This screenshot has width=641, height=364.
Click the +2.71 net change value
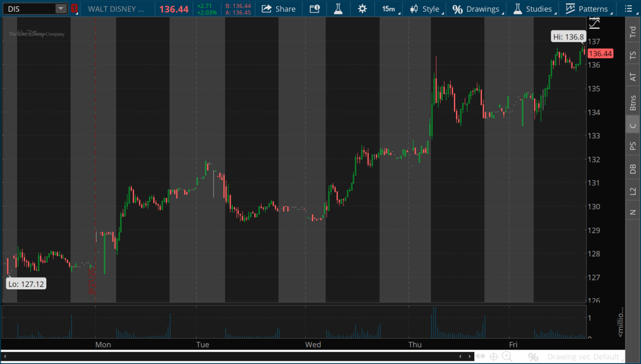click(205, 6)
